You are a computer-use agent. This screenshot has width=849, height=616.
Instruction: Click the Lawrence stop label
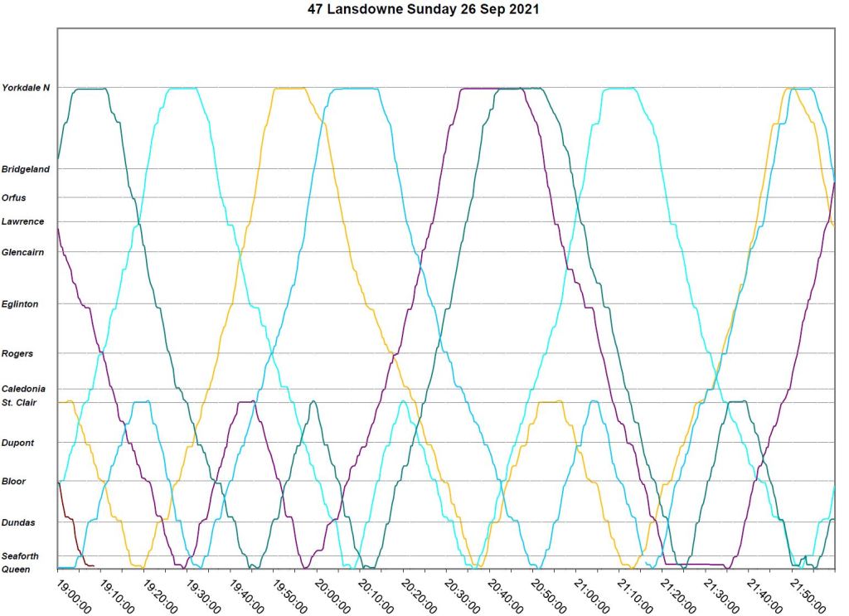[x=23, y=222]
